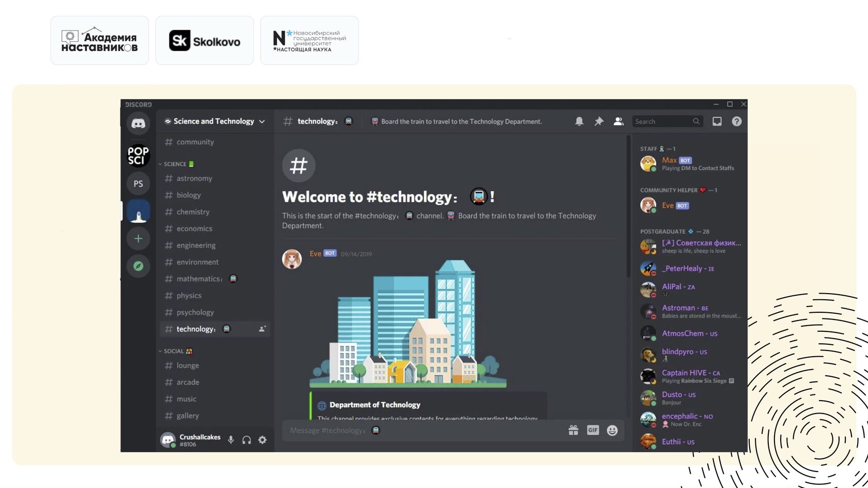Click the Search field
Viewport: 868px width, 488px height.
[667, 121]
